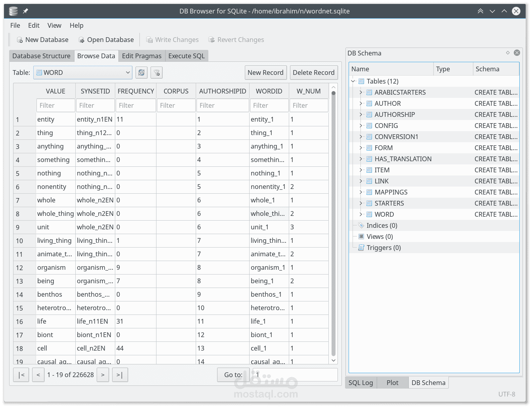Viewport: 532px width, 408px height.
Task: Click the database app icon in title bar
Action: coord(13,11)
